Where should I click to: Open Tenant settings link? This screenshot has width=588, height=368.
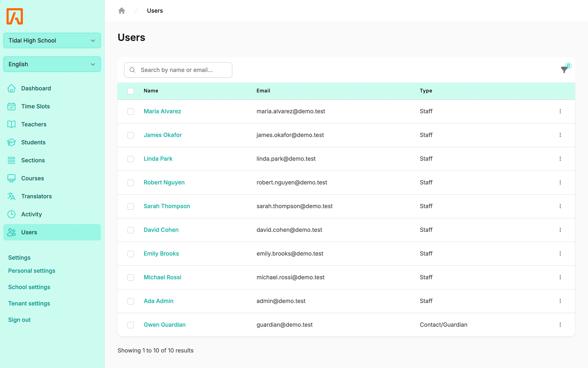[29, 304]
